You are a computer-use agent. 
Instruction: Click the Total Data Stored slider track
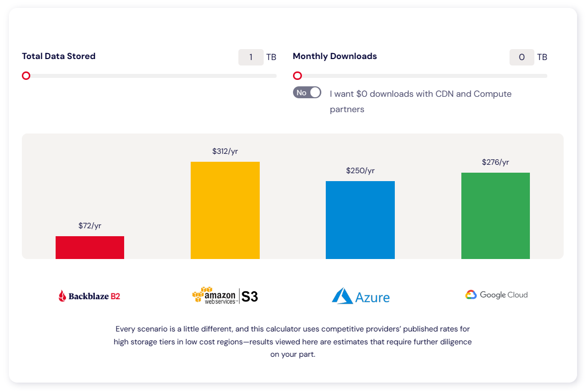point(149,76)
